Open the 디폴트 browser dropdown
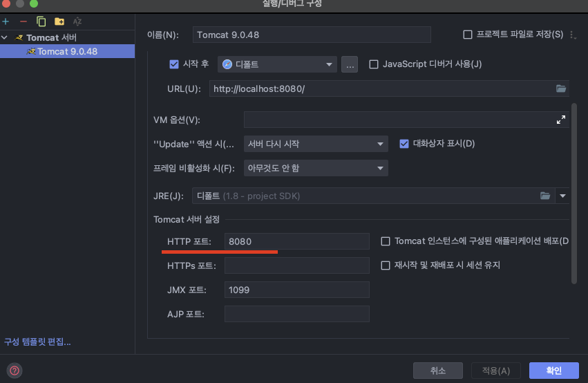The image size is (588, 383). (x=277, y=64)
